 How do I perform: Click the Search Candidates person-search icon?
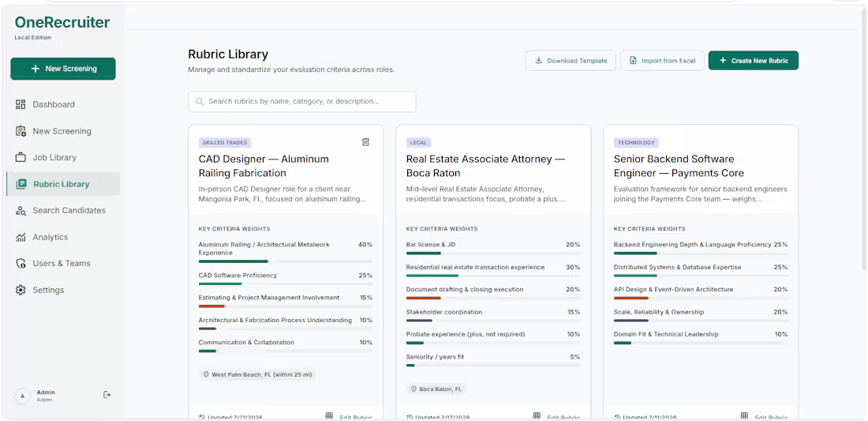click(x=21, y=210)
